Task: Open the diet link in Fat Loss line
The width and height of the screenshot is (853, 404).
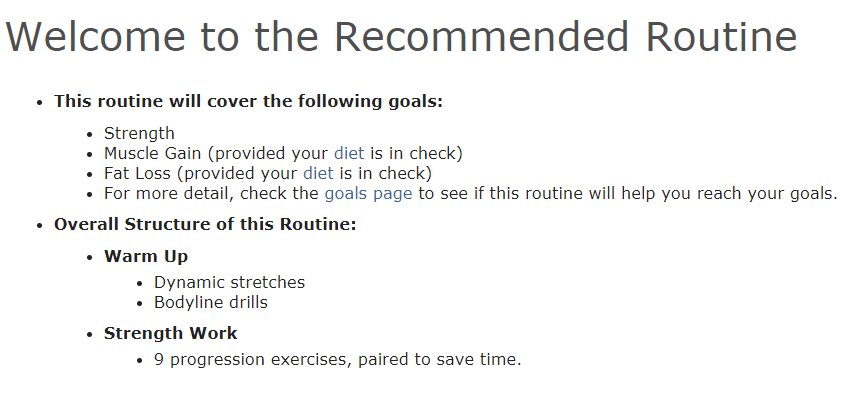Action: coord(318,173)
